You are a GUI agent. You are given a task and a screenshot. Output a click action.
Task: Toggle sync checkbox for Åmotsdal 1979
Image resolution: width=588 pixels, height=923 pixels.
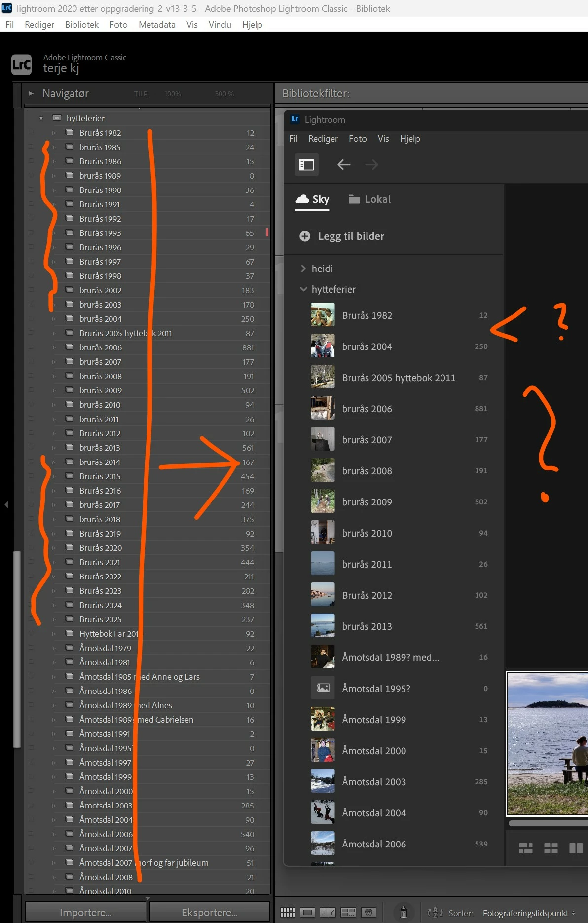[x=31, y=648]
